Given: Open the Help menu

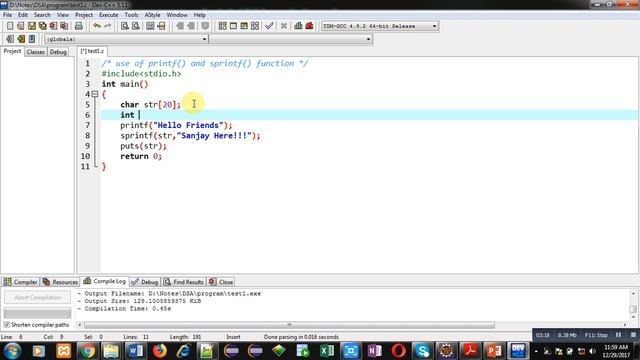Looking at the screenshot, I should [x=199, y=15].
